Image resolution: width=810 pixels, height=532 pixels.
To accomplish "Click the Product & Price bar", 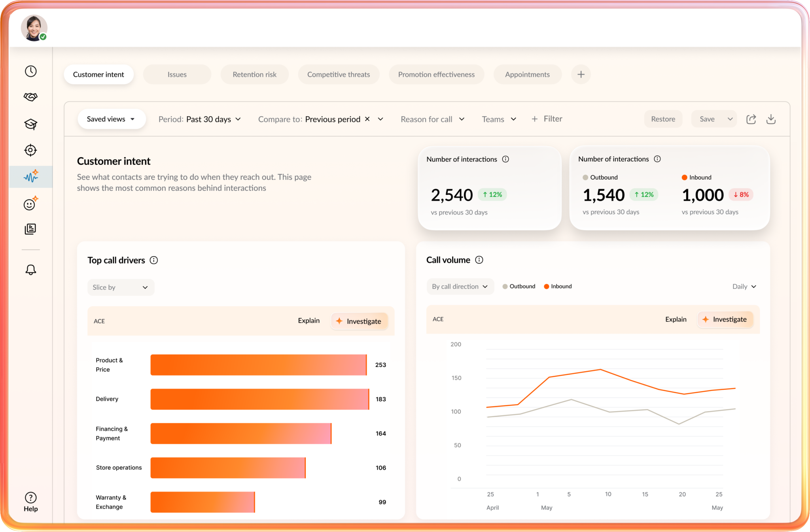I will point(258,365).
